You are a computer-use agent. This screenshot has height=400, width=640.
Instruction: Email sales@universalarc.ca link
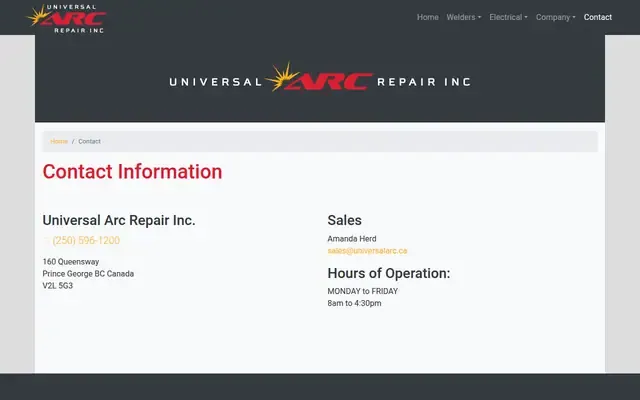(x=367, y=251)
